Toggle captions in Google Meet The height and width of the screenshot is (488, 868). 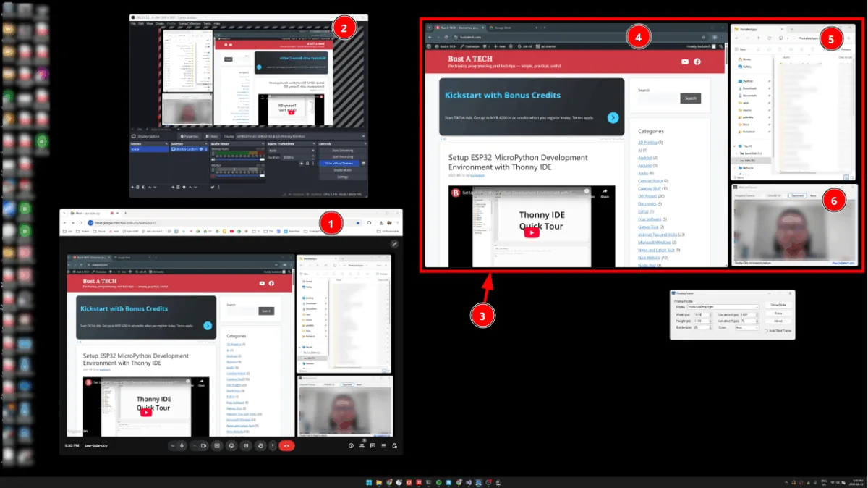pyautogui.click(x=246, y=445)
